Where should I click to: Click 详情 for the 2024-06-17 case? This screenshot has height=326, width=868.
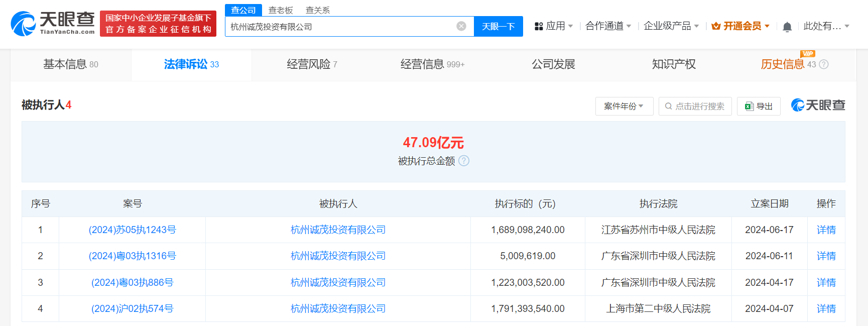[x=826, y=230]
